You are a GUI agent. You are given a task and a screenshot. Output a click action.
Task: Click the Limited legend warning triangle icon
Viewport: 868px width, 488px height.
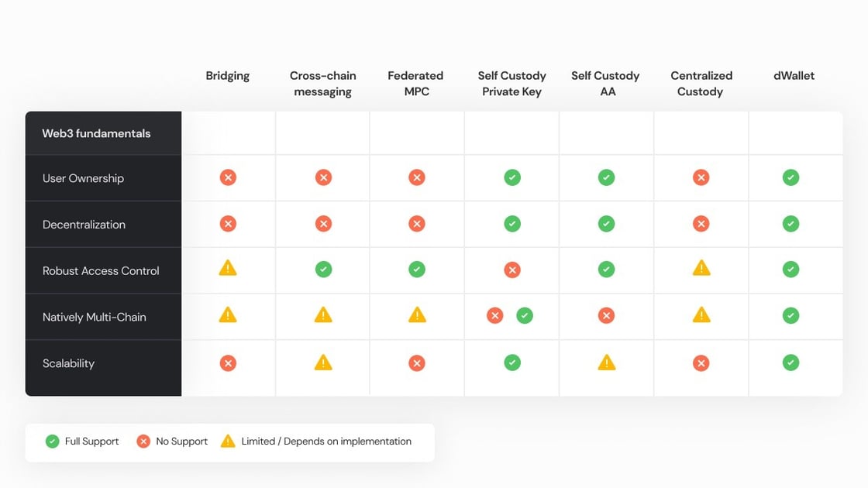click(x=228, y=441)
